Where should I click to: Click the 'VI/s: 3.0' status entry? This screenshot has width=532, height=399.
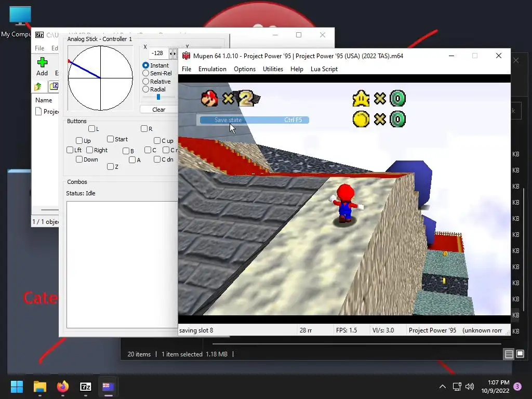[383, 330]
